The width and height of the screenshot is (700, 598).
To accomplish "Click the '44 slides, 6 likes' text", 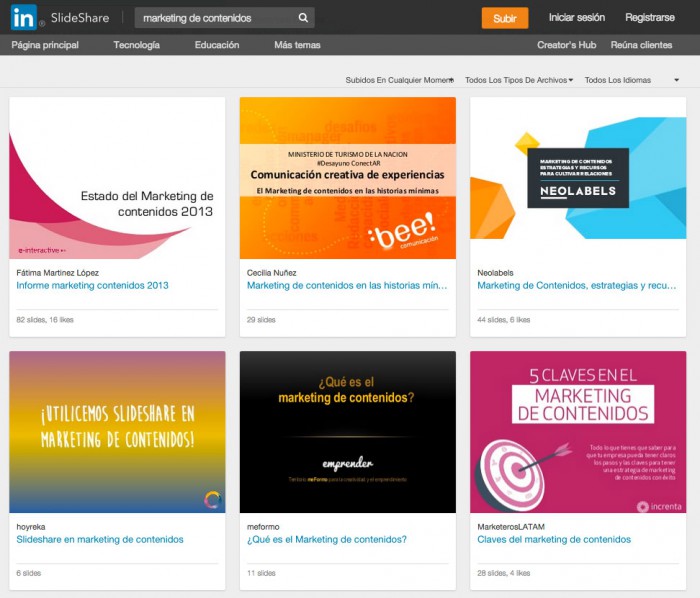I will pyautogui.click(x=504, y=320).
